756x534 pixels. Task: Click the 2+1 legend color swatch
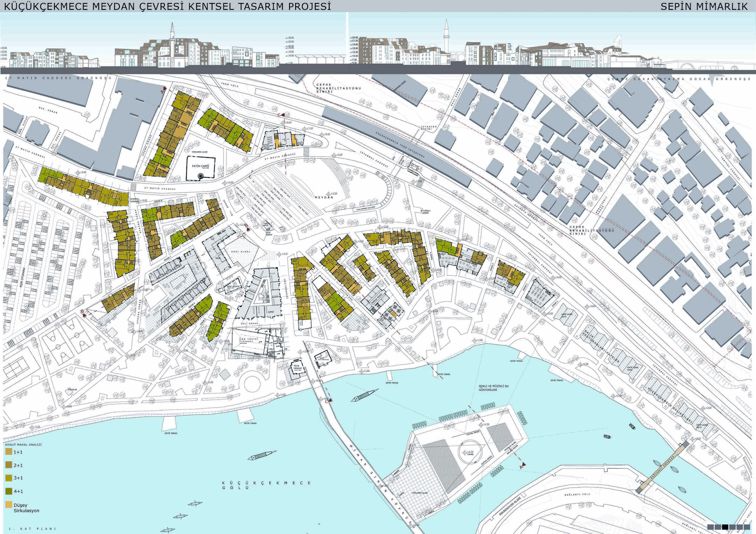tap(9, 465)
